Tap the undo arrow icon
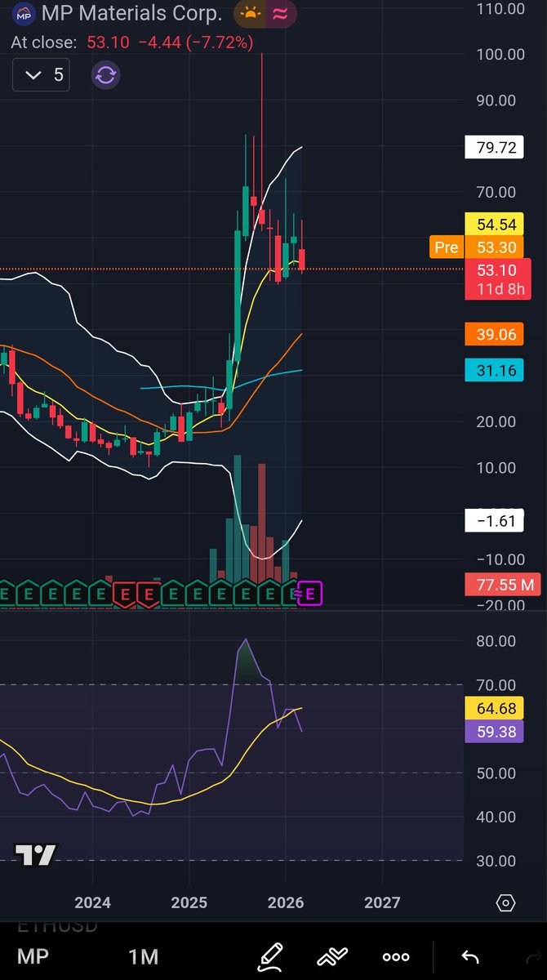The image size is (547, 980). coord(469,957)
